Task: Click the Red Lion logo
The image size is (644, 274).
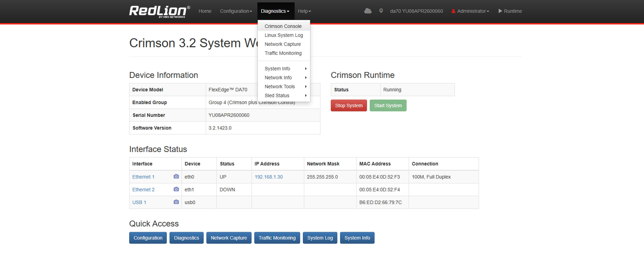Action: 159,12
